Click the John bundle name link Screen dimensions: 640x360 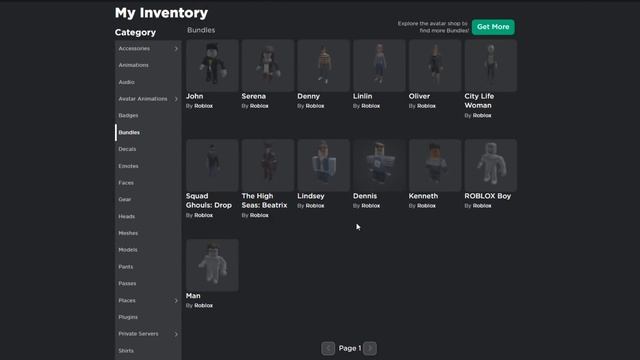(x=195, y=96)
